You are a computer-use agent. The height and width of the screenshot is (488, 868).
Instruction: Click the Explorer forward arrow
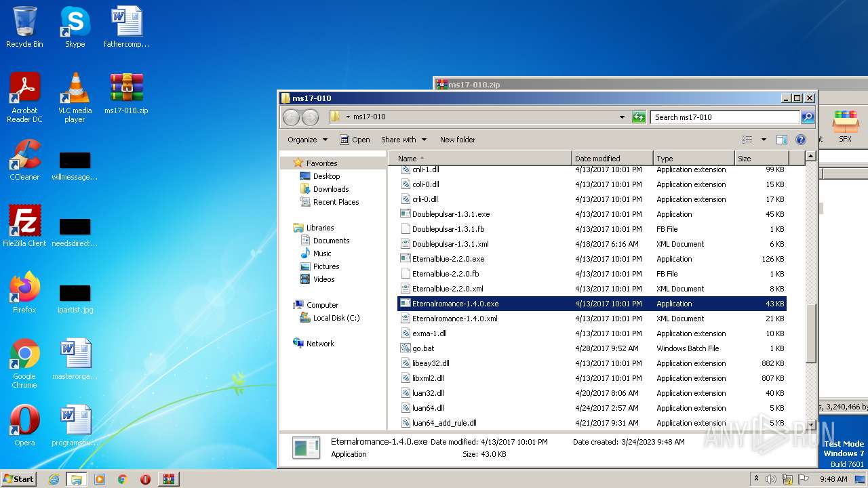pyautogui.click(x=310, y=117)
